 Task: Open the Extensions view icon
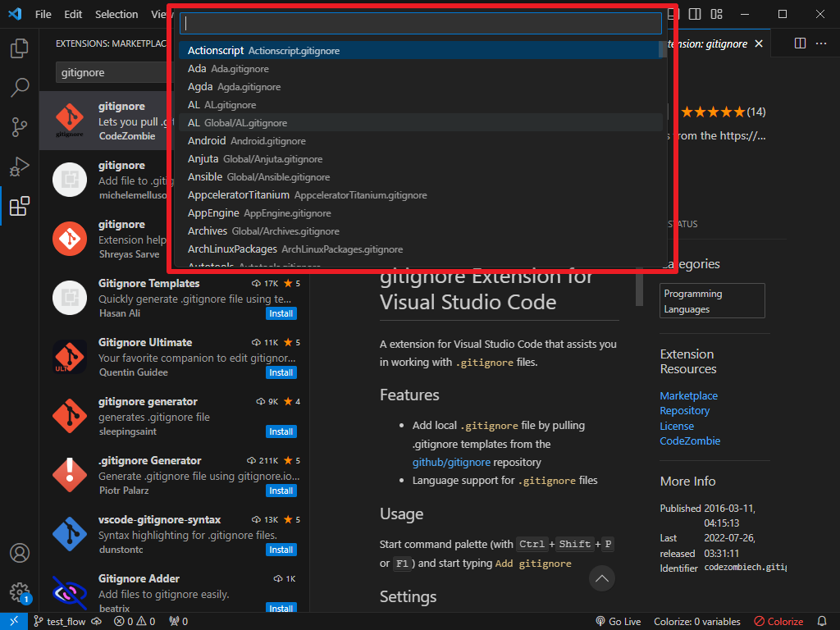20,206
